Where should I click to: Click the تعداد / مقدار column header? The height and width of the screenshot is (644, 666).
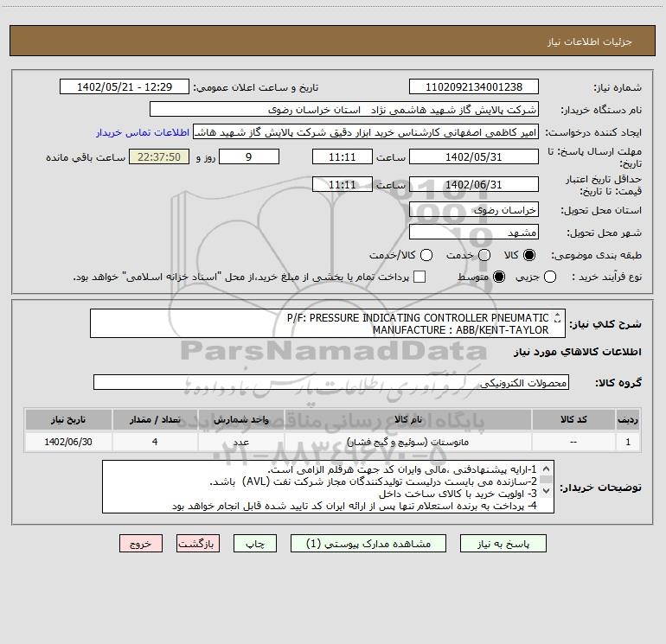(155, 419)
